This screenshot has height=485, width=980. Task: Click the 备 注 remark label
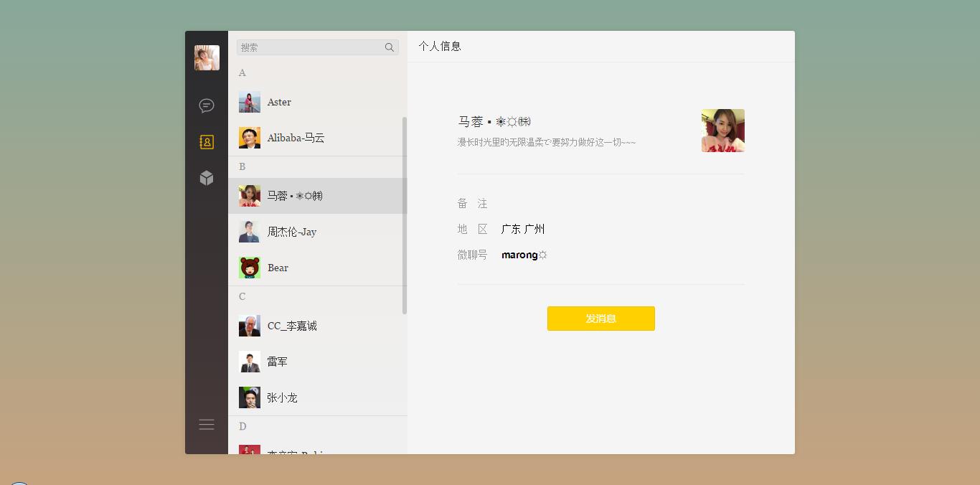pos(473,204)
